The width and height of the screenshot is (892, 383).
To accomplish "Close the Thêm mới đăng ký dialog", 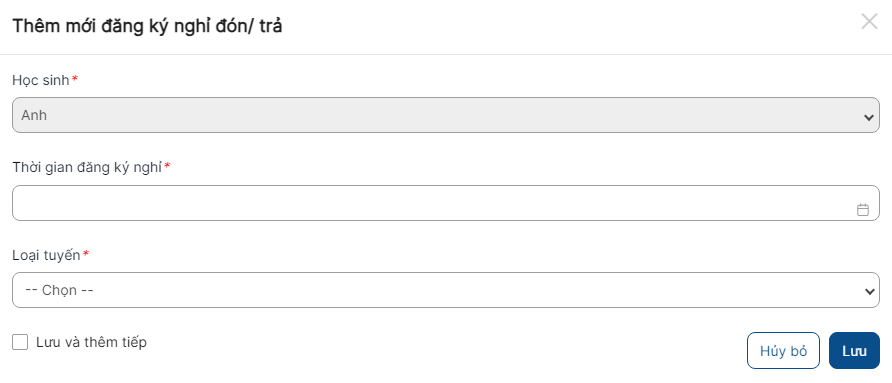I will pyautogui.click(x=869, y=22).
